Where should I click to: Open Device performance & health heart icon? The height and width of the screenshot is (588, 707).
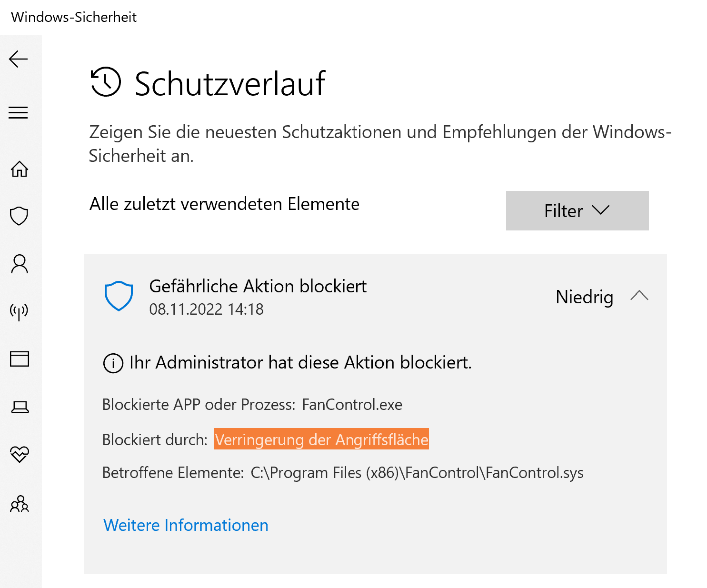point(20,454)
